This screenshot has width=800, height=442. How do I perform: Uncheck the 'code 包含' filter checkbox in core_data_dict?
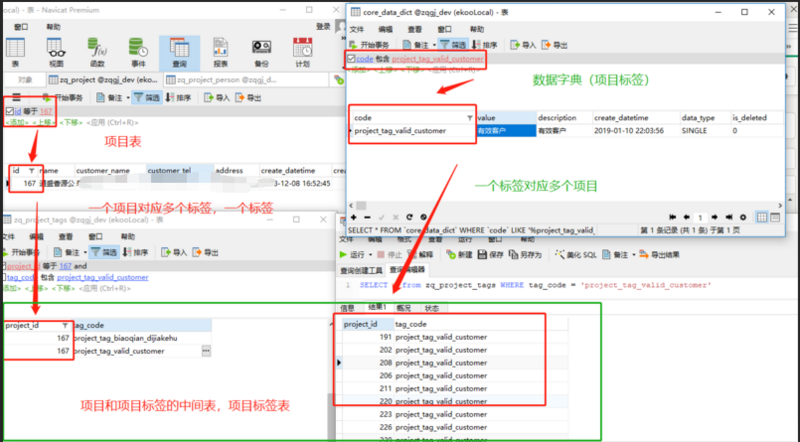pyautogui.click(x=352, y=59)
